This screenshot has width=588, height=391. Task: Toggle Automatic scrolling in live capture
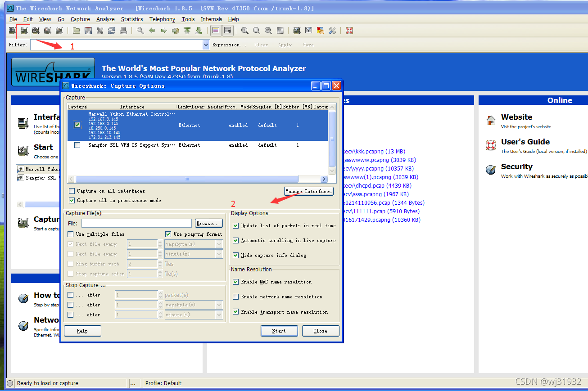235,240
